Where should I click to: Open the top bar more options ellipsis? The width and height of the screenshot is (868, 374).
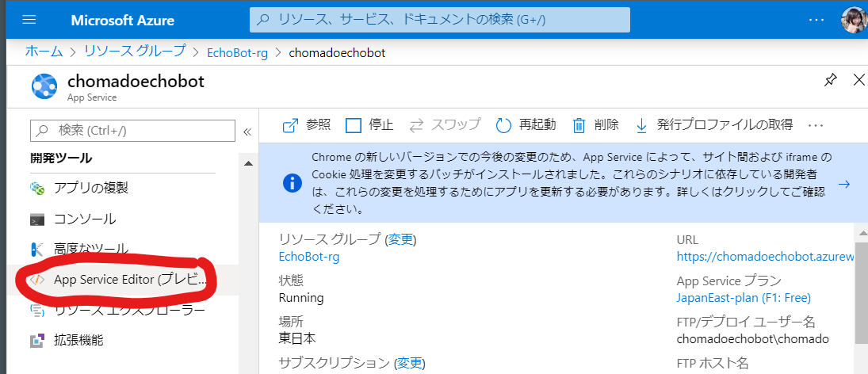tap(816, 20)
